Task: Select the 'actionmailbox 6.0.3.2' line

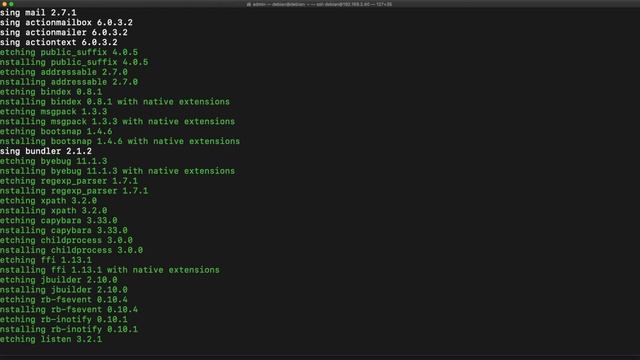Action: (x=66, y=22)
